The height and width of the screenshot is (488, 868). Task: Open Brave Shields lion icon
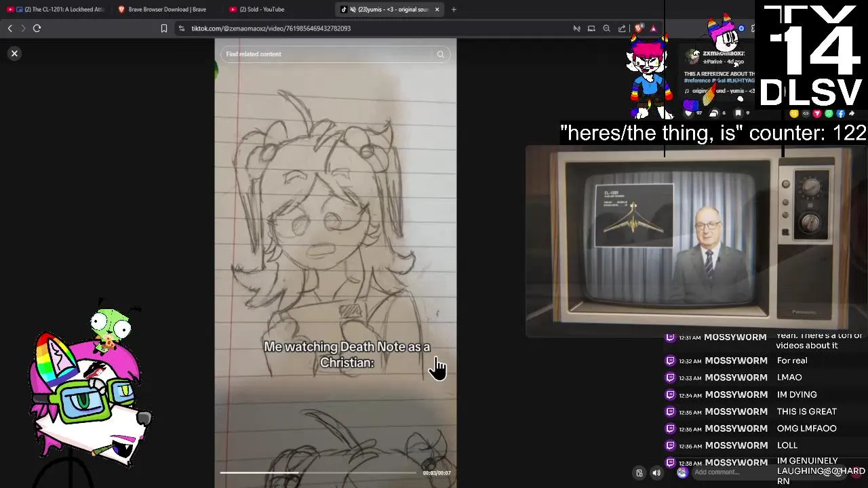638,28
